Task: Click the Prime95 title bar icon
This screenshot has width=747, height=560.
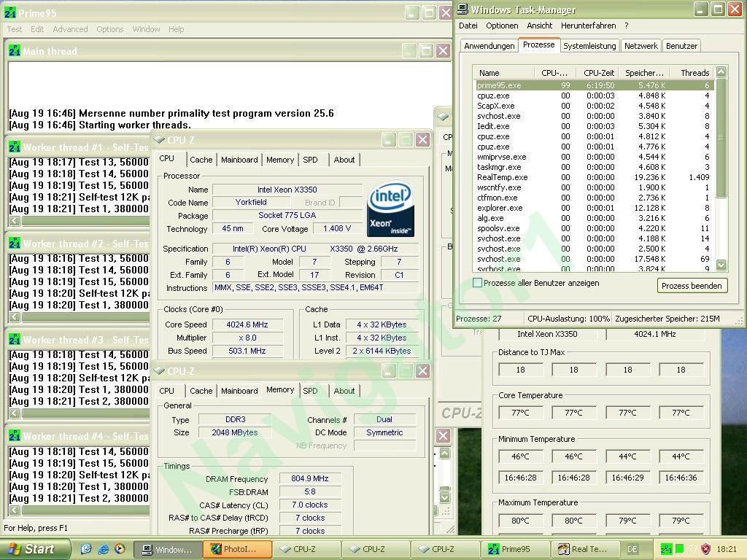Action: pos(9,13)
